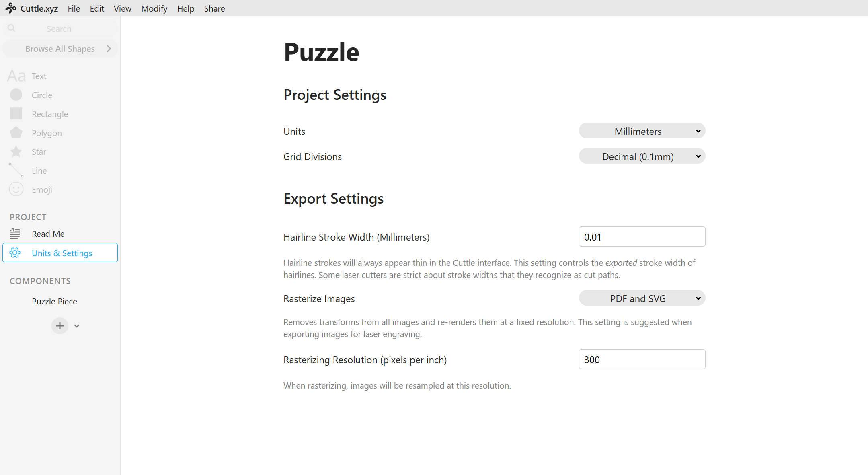Click the Cuttle.xyz logo icon
868x475 pixels.
[11, 8]
